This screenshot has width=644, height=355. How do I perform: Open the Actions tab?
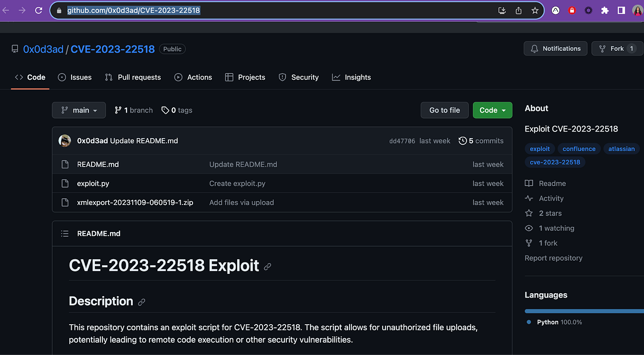(193, 77)
